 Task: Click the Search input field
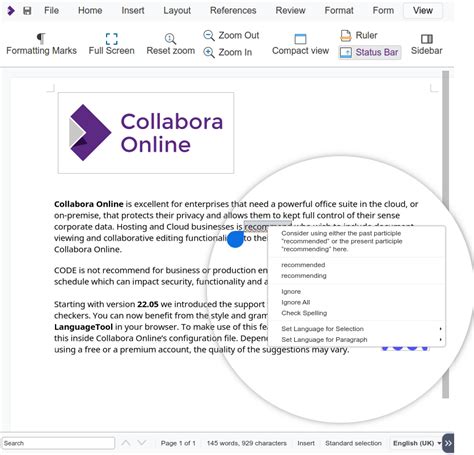pyautogui.click(x=58, y=443)
